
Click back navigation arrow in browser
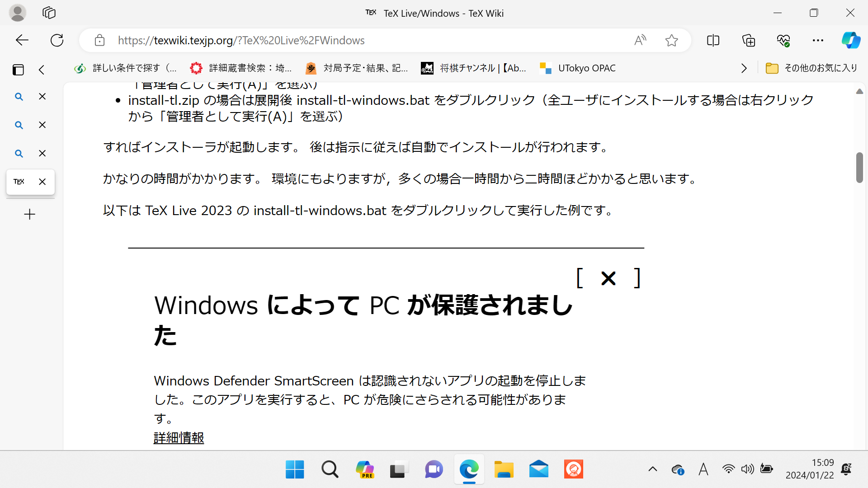pos(22,40)
